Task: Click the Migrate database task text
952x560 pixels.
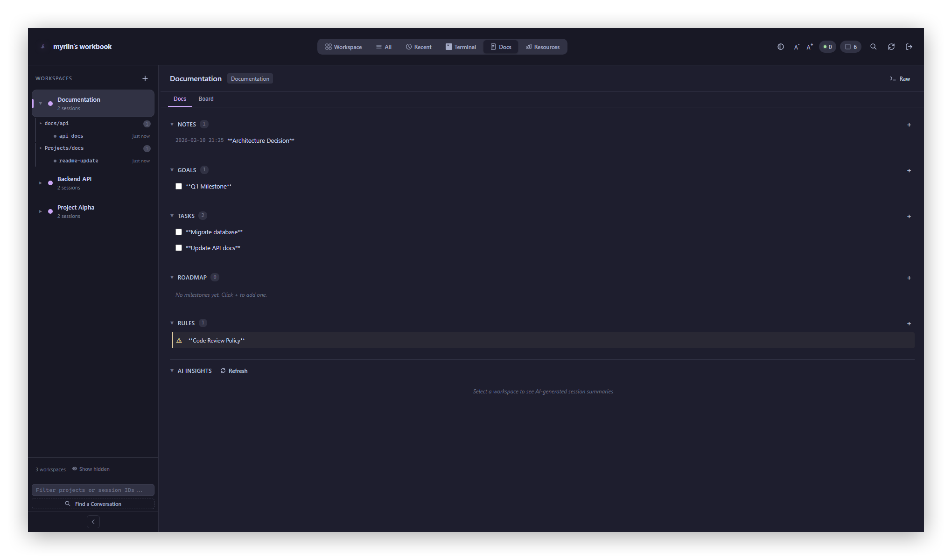Action: (214, 232)
